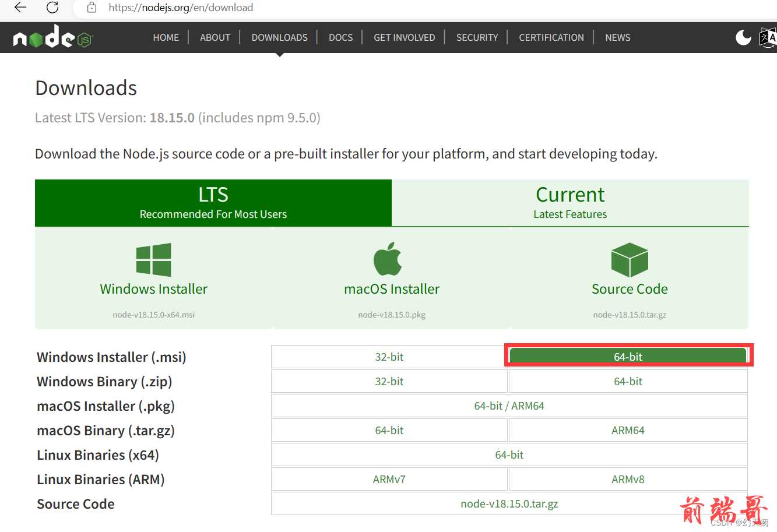Click the Linux Binaries (x64) row label
Screen dimensions: 777x532
pyautogui.click(x=98, y=455)
